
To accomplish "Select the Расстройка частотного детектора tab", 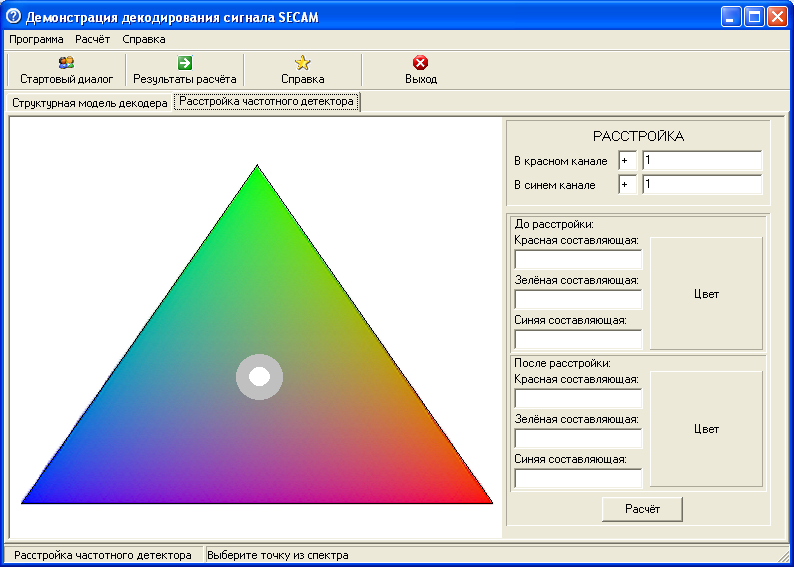I will (266, 101).
